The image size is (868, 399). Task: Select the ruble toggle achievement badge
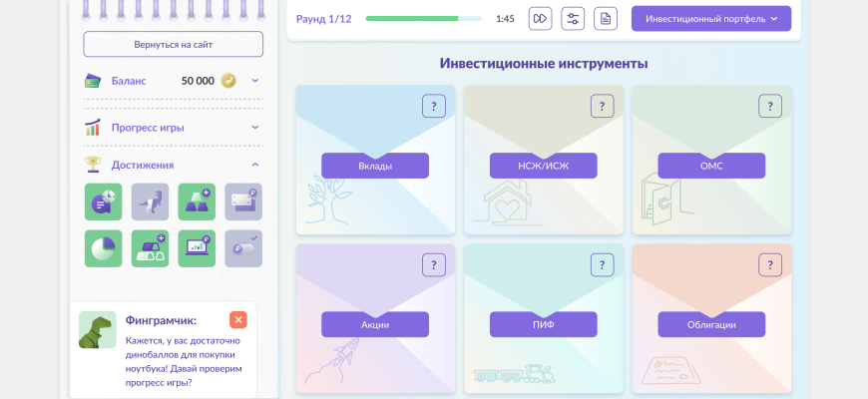point(243,248)
